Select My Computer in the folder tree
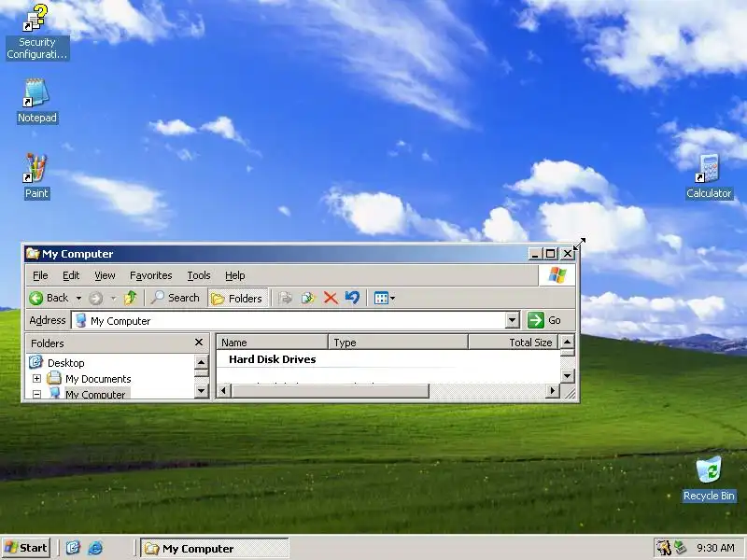 click(95, 394)
